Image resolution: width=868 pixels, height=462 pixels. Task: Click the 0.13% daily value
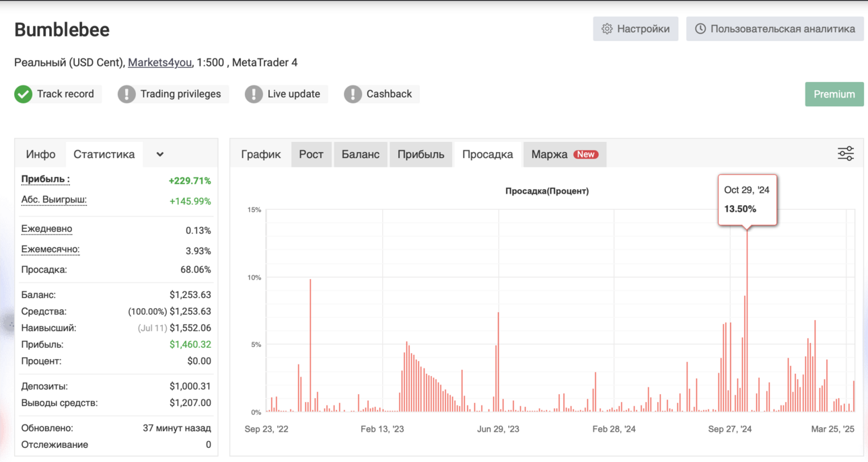[x=198, y=231]
